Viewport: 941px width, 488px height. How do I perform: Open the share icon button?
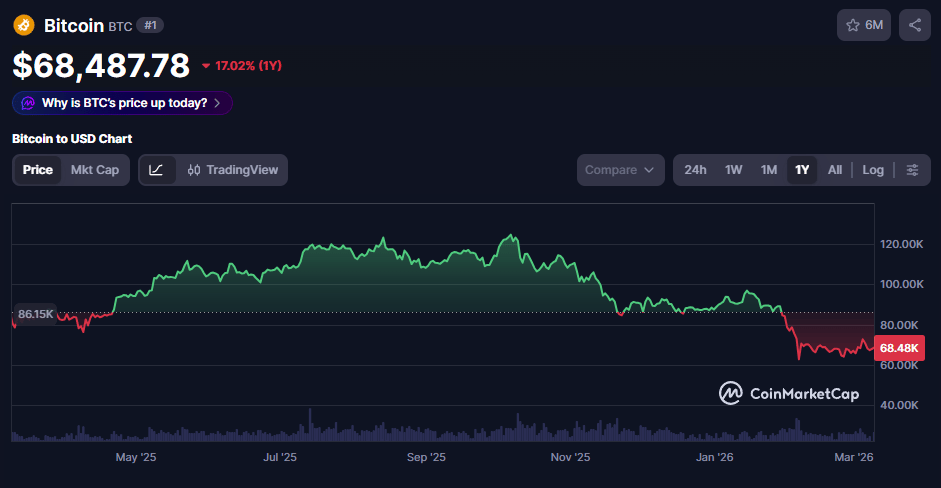tap(915, 25)
